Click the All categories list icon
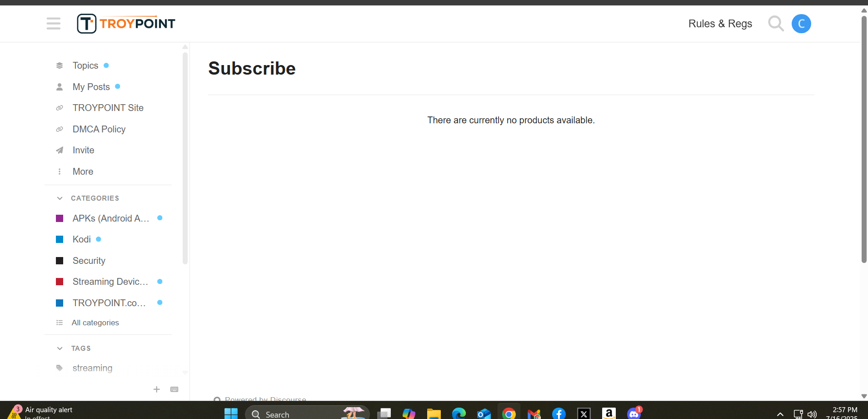 pyautogui.click(x=60, y=323)
